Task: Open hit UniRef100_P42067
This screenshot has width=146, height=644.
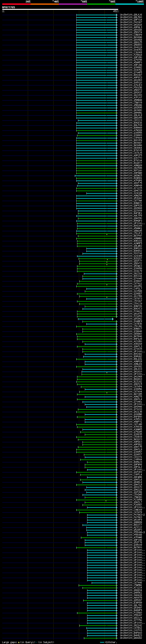Action: point(131,22)
